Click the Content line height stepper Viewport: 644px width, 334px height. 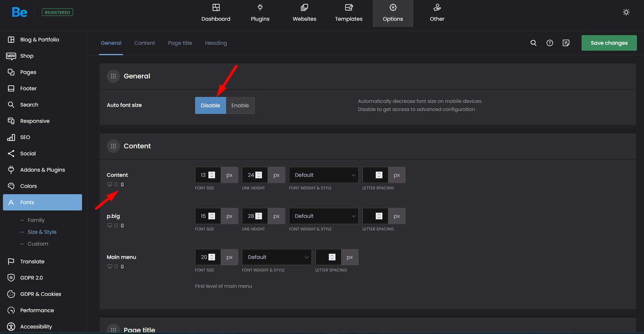click(x=259, y=175)
